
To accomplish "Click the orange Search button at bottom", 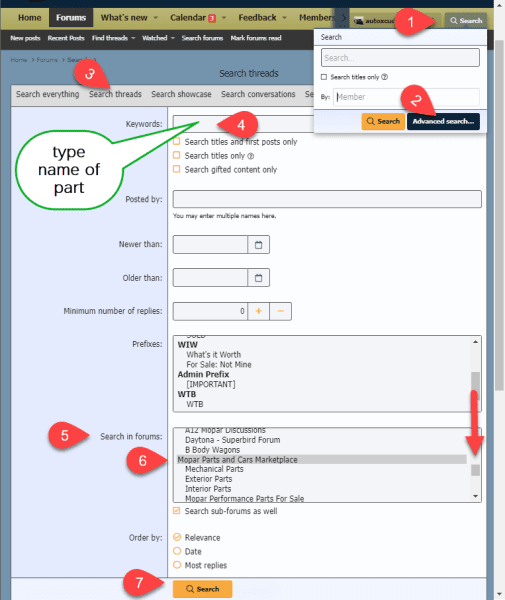I will coord(202,589).
